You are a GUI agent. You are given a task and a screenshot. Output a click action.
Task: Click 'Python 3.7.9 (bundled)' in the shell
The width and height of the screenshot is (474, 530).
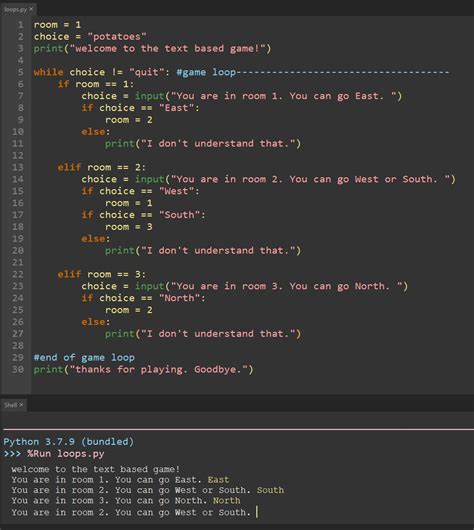point(69,442)
